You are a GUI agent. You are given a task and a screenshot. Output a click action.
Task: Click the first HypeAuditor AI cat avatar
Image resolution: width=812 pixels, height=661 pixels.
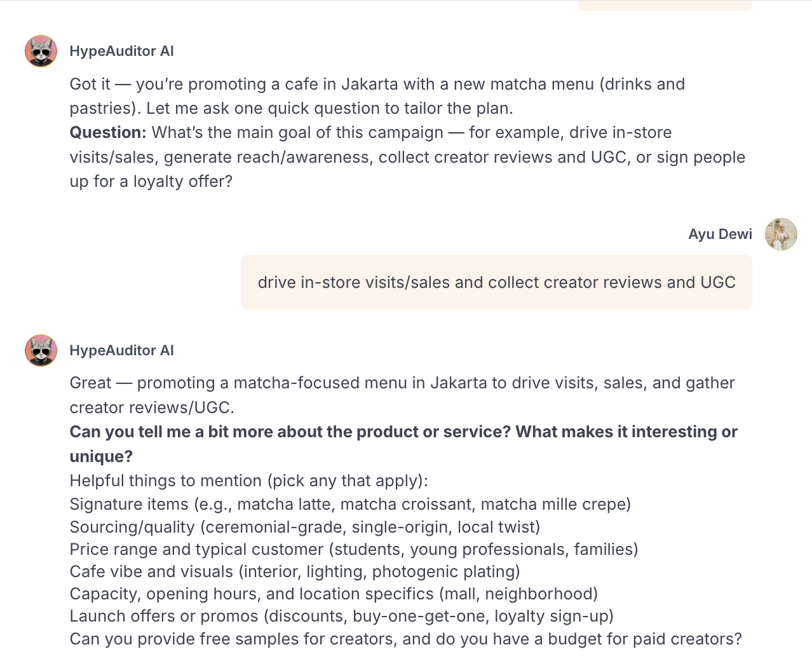point(41,51)
